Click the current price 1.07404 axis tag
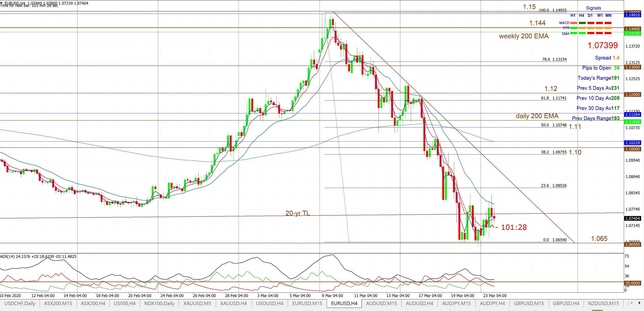 tap(633, 218)
